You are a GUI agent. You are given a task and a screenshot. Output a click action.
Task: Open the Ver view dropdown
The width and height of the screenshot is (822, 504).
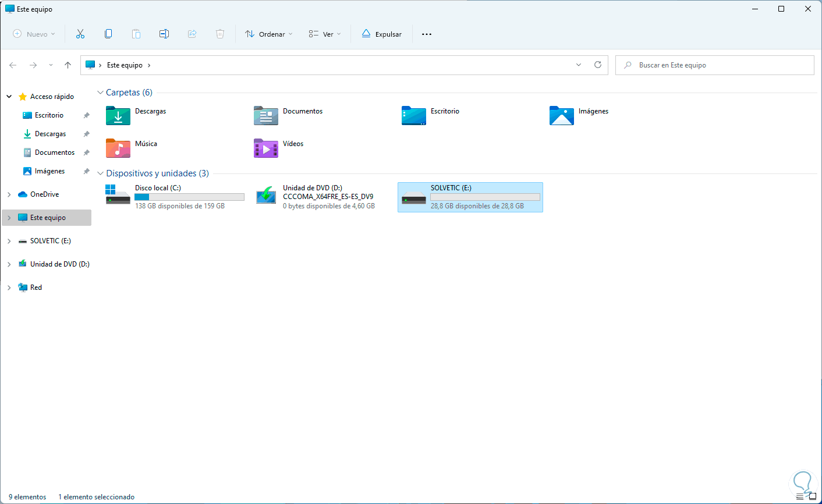coord(325,34)
